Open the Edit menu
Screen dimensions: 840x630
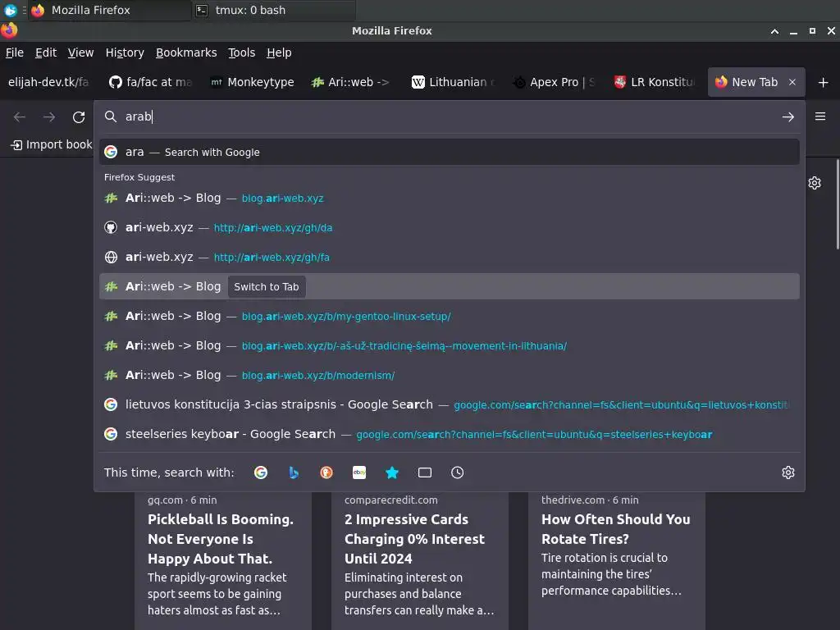(x=46, y=52)
